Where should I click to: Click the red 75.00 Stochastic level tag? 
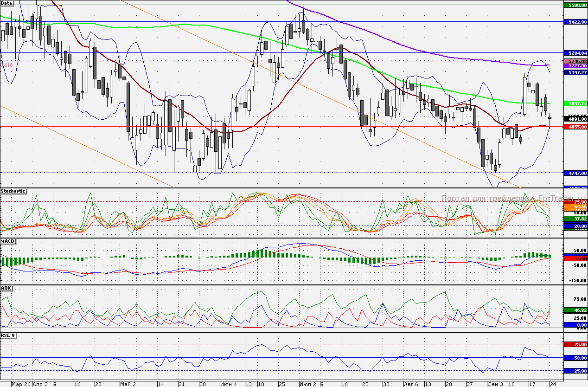575,202
